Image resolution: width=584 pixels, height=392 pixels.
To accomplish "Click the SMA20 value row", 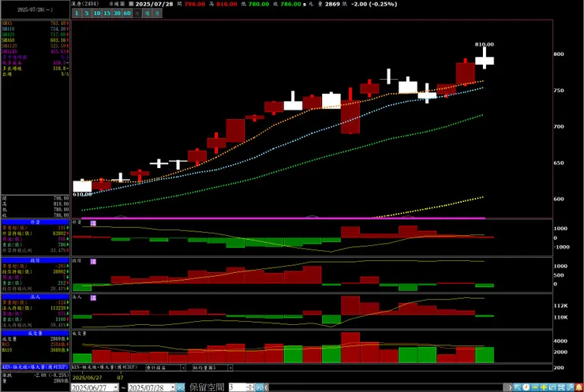I will [35, 34].
